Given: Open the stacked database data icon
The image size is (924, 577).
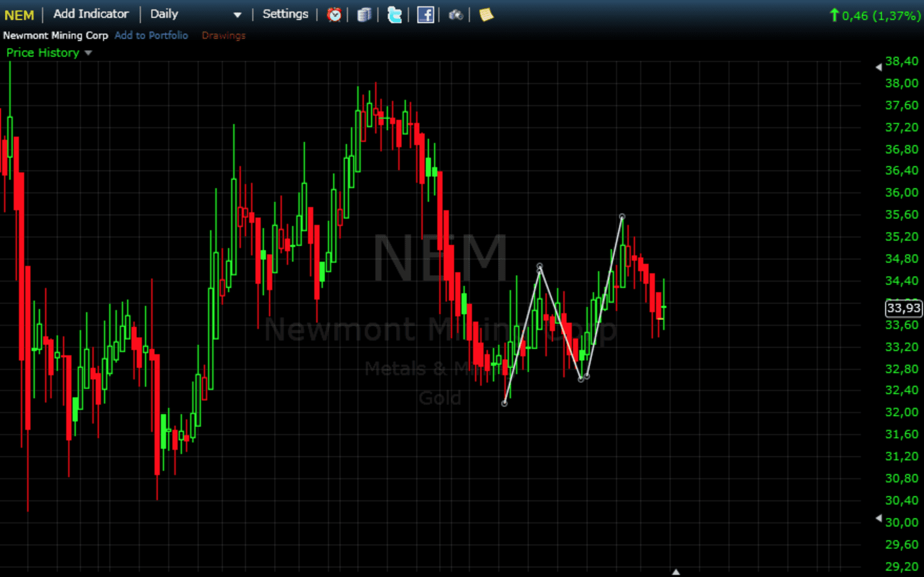Looking at the screenshot, I should point(364,15).
